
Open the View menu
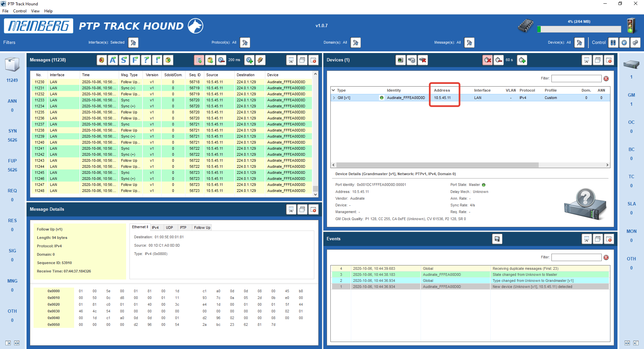(35, 11)
